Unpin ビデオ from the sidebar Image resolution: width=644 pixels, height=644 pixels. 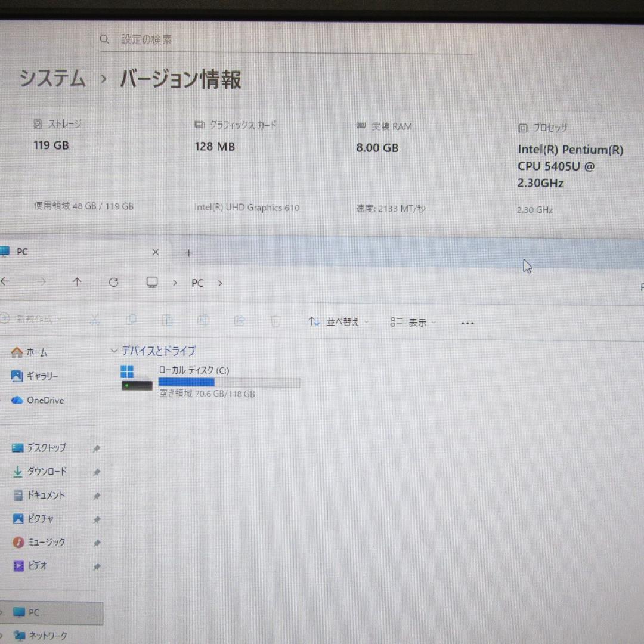coord(96,566)
